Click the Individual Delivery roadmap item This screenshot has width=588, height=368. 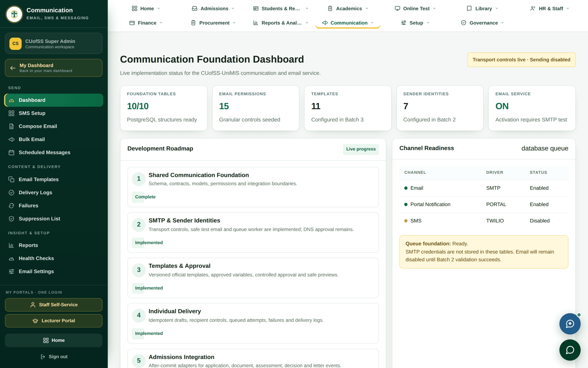[x=253, y=324]
